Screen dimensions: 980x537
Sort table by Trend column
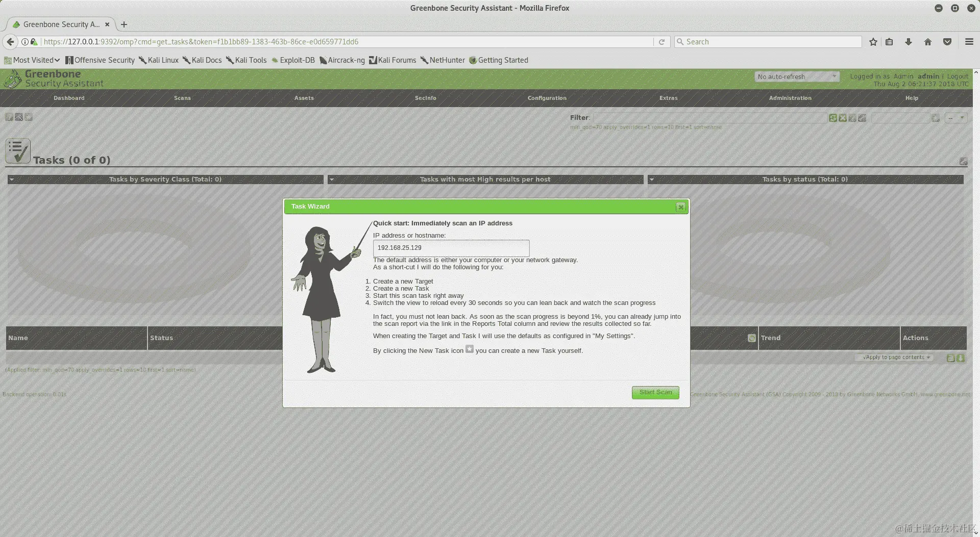(771, 338)
